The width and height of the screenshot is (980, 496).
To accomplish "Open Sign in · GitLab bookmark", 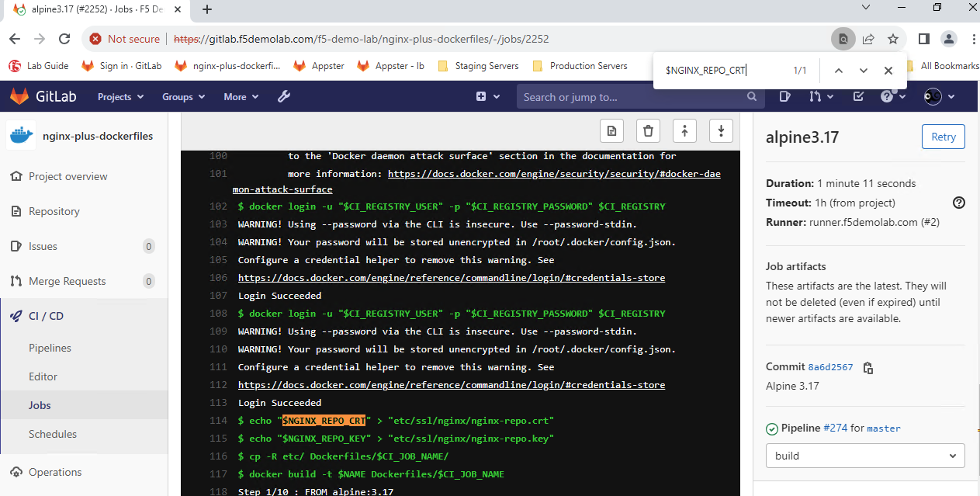I will pos(122,66).
